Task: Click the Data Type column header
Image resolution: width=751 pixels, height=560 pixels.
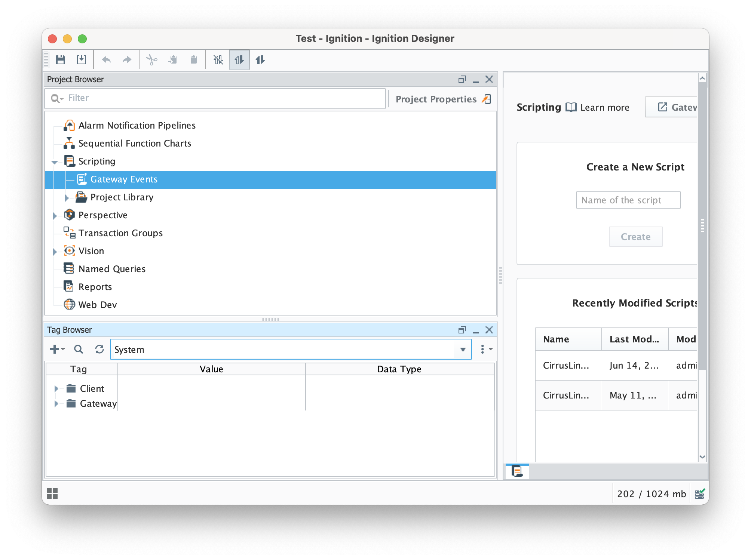Action: [x=399, y=369]
